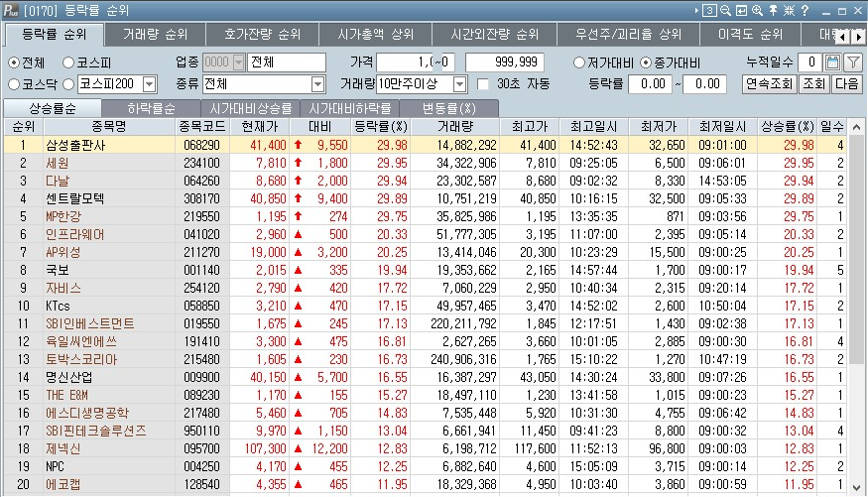Open the 종류 전체 dropdown

click(x=317, y=84)
